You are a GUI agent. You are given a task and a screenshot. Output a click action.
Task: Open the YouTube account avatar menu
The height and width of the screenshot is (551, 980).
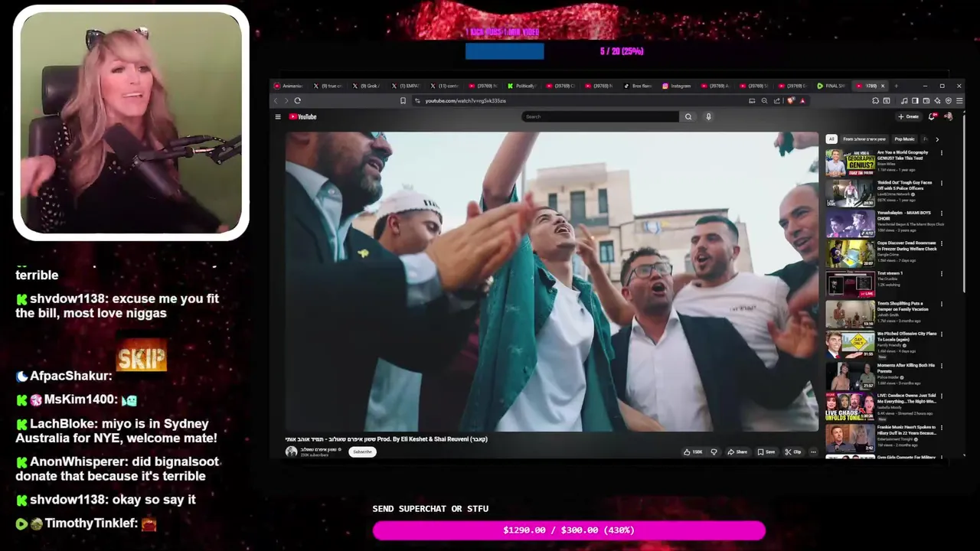click(949, 116)
